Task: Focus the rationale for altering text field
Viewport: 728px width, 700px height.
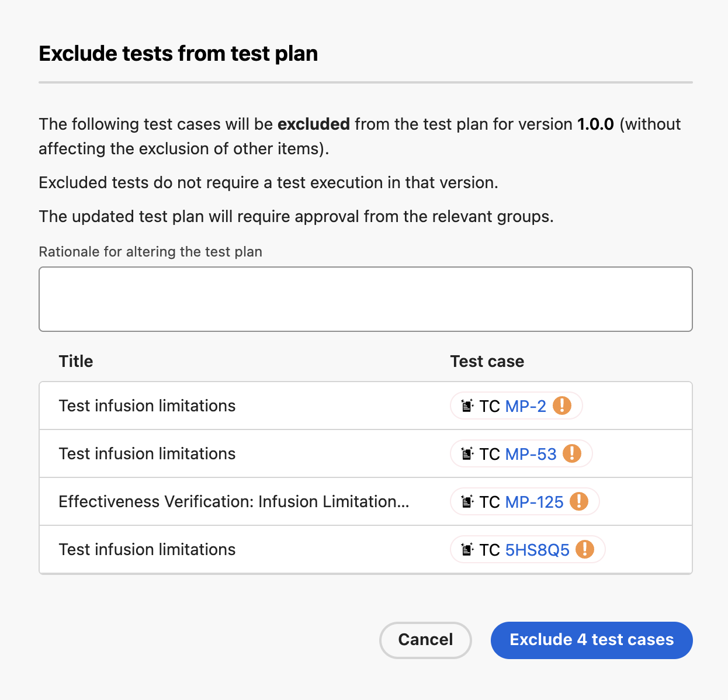Action: [x=366, y=299]
